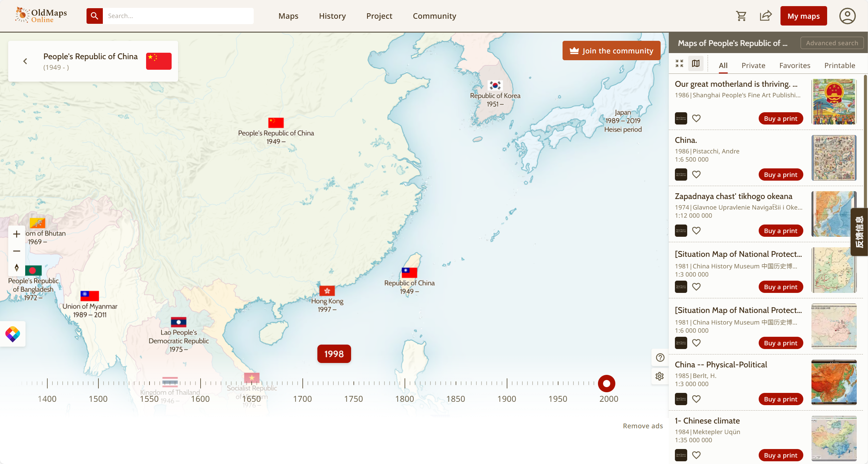Switch to the Favorites tab
The height and width of the screenshot is (464, 868).
794,65
